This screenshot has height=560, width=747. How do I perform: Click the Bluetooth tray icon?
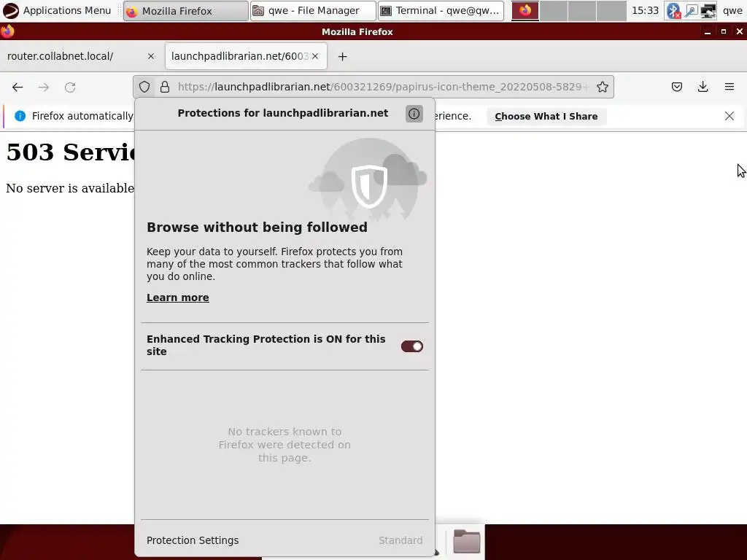[673, 10]
